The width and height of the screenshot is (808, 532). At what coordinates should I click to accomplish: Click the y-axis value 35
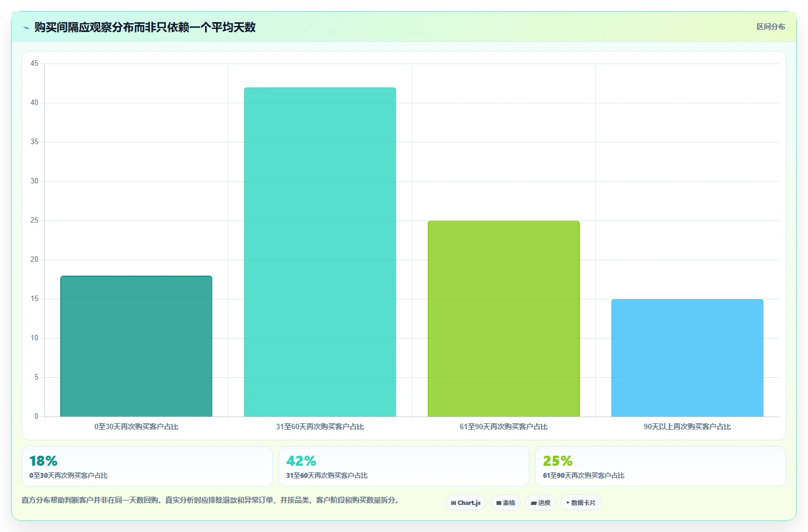[34, 142]
